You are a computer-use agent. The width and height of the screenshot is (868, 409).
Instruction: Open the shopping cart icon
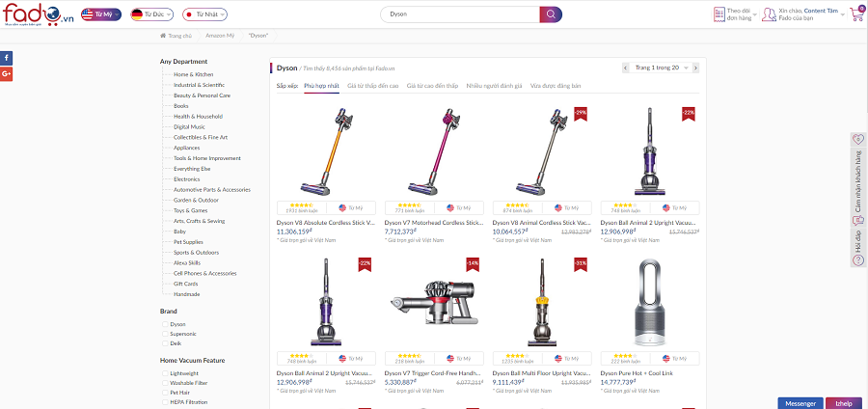pos(855,14)
